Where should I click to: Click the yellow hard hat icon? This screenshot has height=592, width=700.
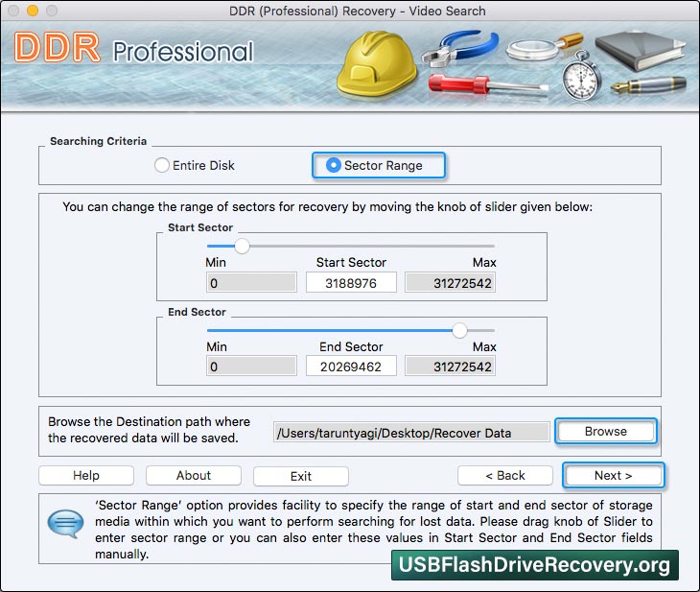(376, 65)
